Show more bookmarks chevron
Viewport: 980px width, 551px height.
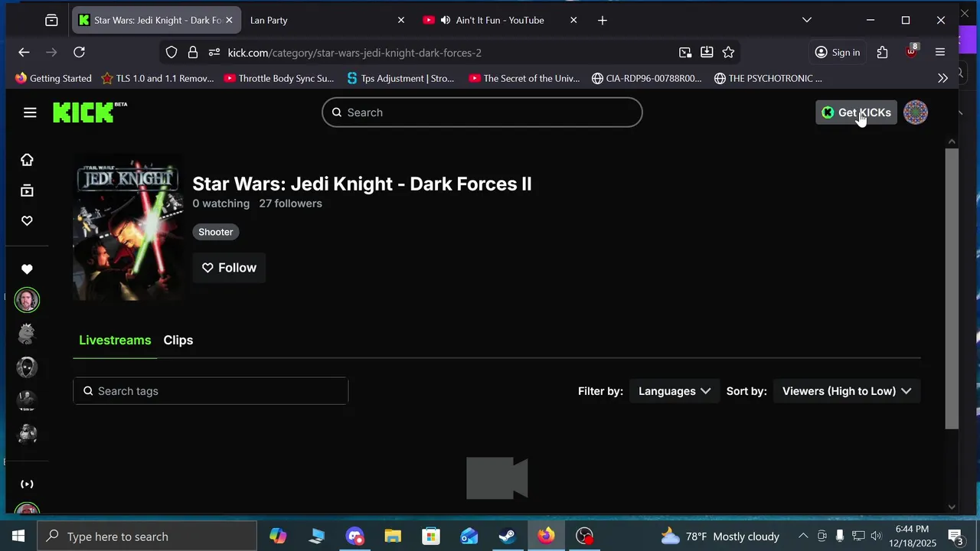click(x=942, y=78)
